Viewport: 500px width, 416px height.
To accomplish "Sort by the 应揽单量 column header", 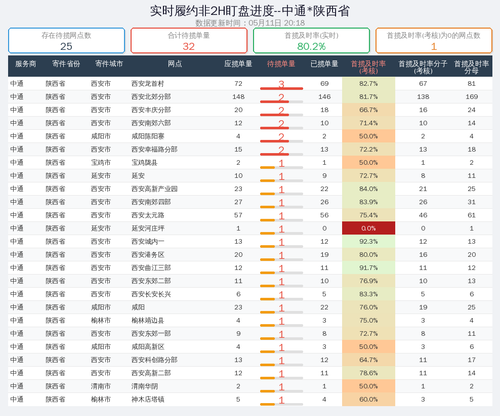I will coord(238,64).
